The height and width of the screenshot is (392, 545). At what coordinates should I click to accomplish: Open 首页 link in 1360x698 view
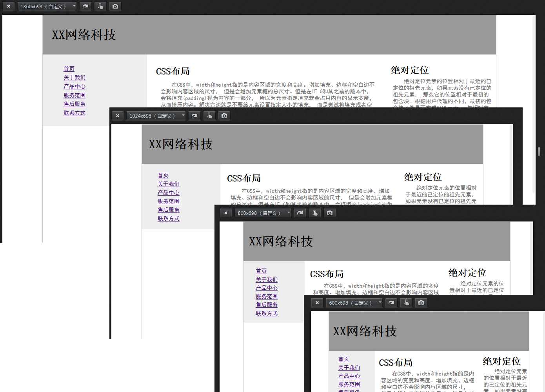pos(69,69)
